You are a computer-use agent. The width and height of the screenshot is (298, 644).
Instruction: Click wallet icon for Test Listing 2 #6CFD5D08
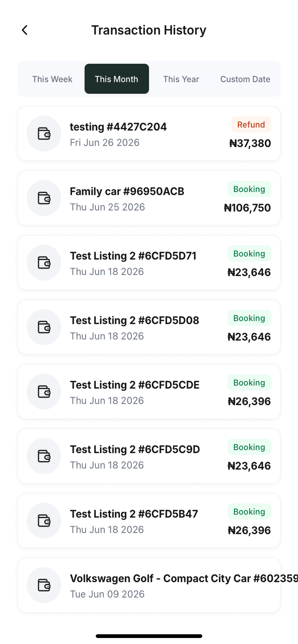44,327
